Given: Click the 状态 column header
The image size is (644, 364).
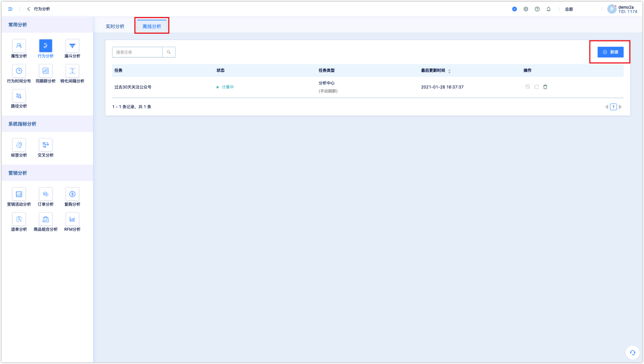Looking at the screenshot, I should click(220, 70).
